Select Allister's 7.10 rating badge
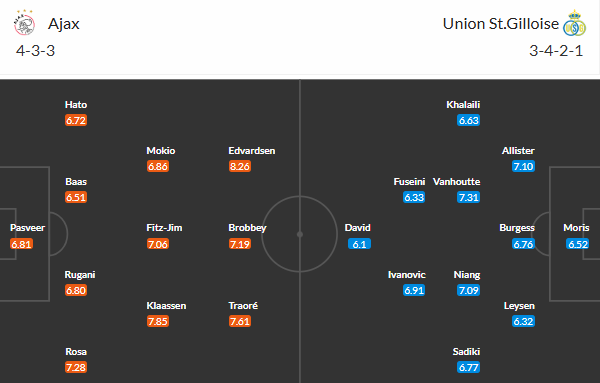This screenshot has width=600, height=383. 523,166
